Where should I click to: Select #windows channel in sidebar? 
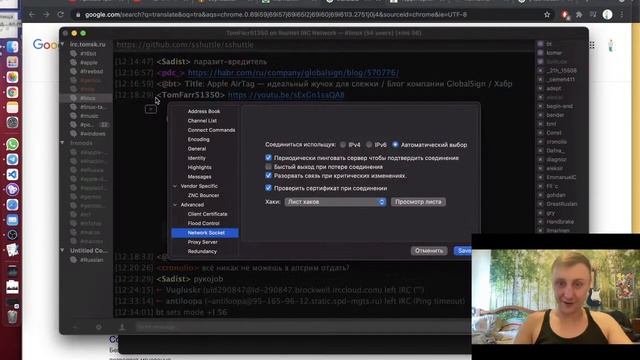click(x=93, y=134)
